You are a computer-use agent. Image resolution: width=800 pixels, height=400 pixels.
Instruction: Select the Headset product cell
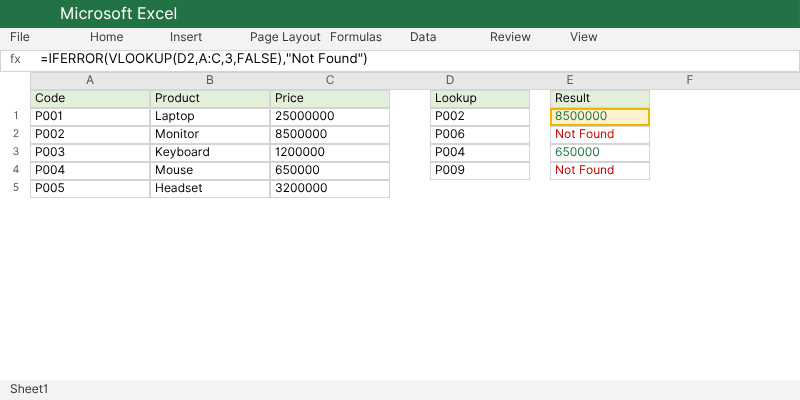[x=210, y=188]
